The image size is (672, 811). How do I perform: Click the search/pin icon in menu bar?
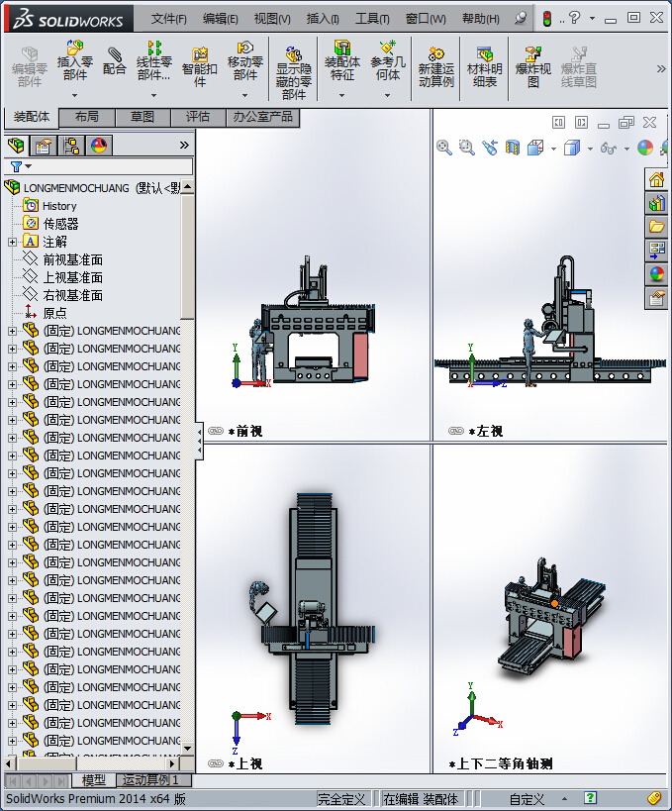tap(521, 19)
